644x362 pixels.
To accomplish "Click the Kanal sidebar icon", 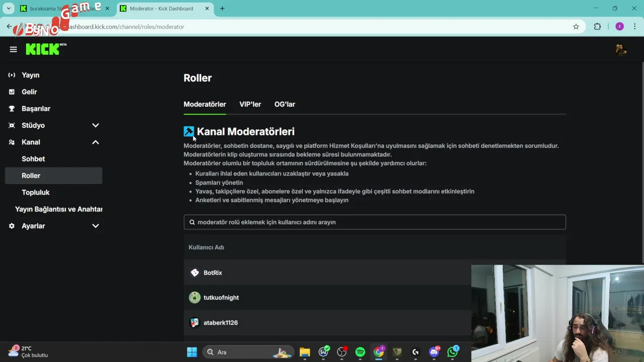I will (x=12, y=142).
